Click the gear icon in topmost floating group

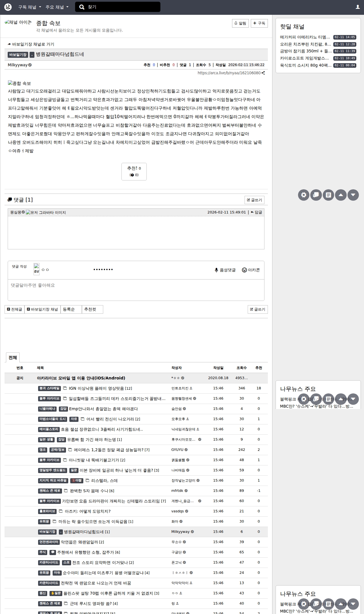(x=304, y=195)
